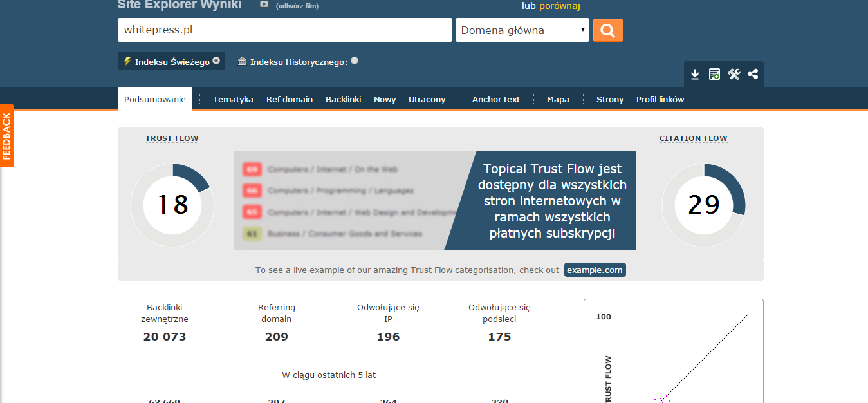Open the Nowy tab
The height and width of the screenshot is (403, 868).
[385, 99]
